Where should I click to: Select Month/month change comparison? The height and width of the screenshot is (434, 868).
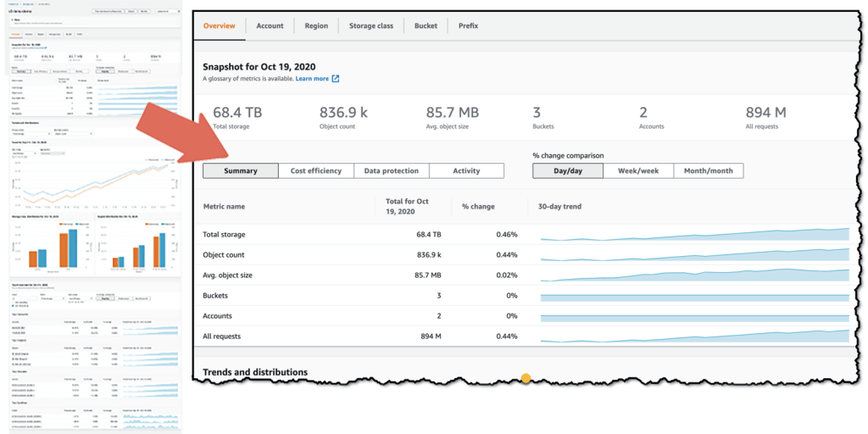tap(708, 170)
